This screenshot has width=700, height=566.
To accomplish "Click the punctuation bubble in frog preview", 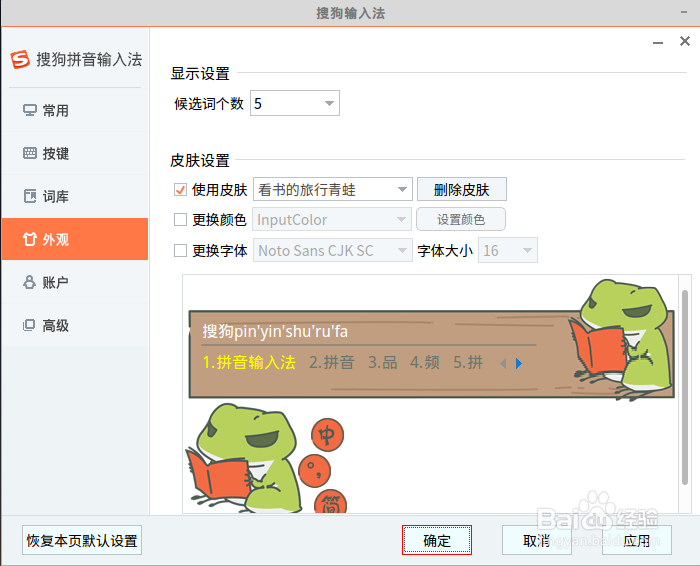I will tap(314, 470).
